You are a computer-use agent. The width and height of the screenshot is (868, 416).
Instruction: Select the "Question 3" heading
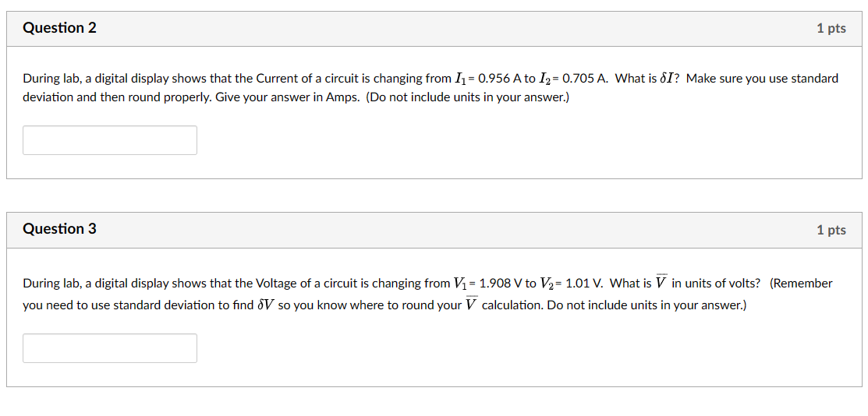[60, 228]
